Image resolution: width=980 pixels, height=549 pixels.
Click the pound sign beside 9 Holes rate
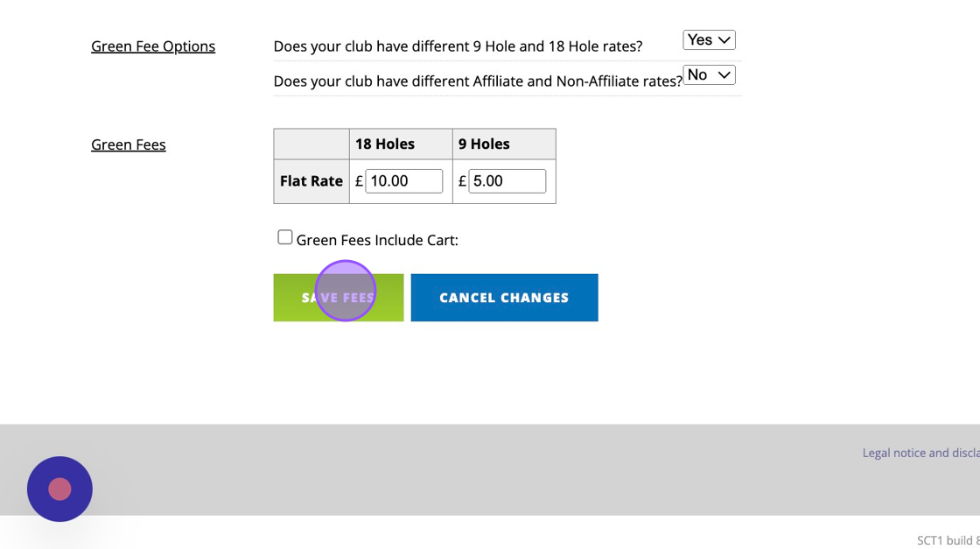tap(462, 181)
